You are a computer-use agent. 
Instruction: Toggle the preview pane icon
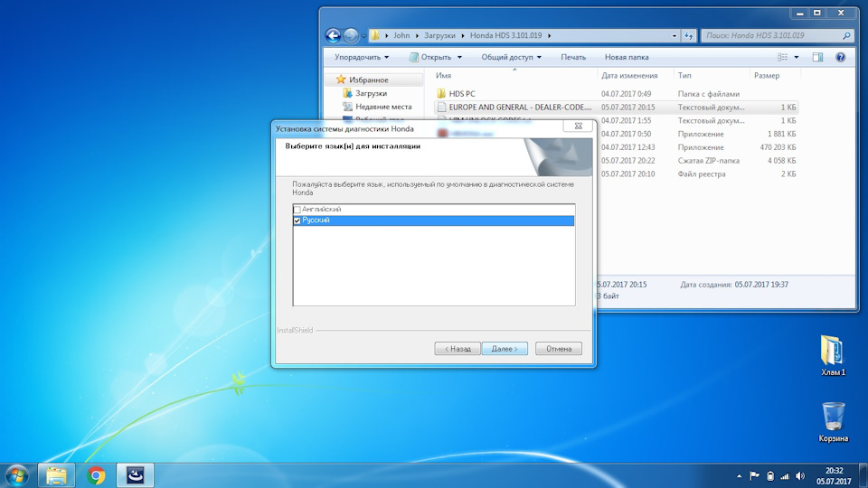(817, 57)
